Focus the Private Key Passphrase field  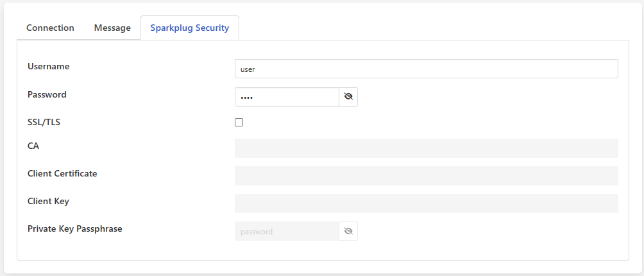point(287,231)
